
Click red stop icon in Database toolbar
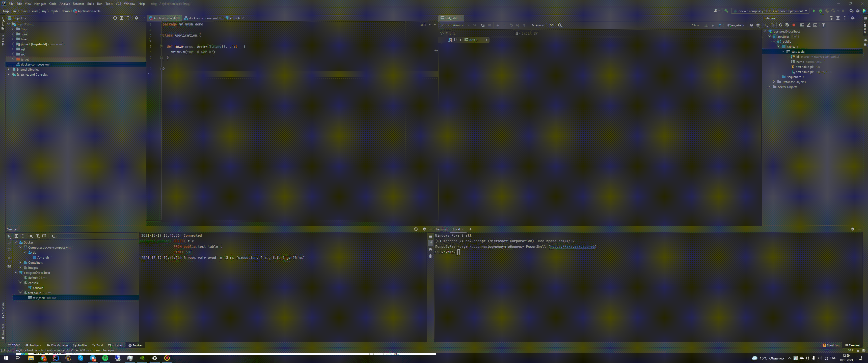tap(794, 25)
